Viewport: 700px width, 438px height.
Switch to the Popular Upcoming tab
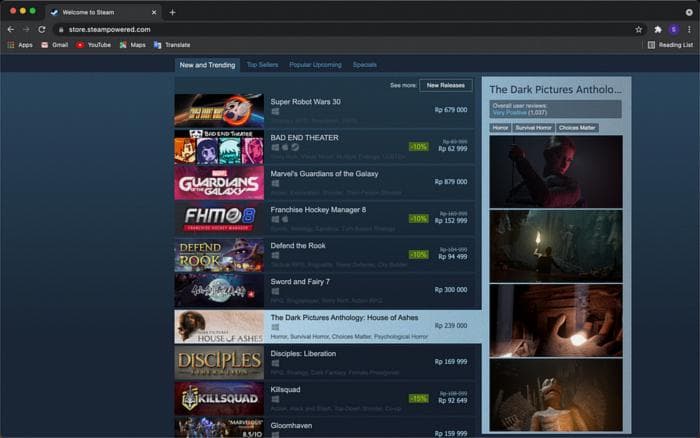[x=315, y=65]
